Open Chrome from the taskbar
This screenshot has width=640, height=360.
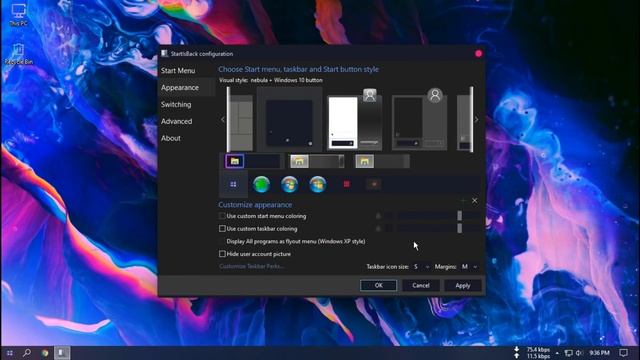click(x=44, y=353)
